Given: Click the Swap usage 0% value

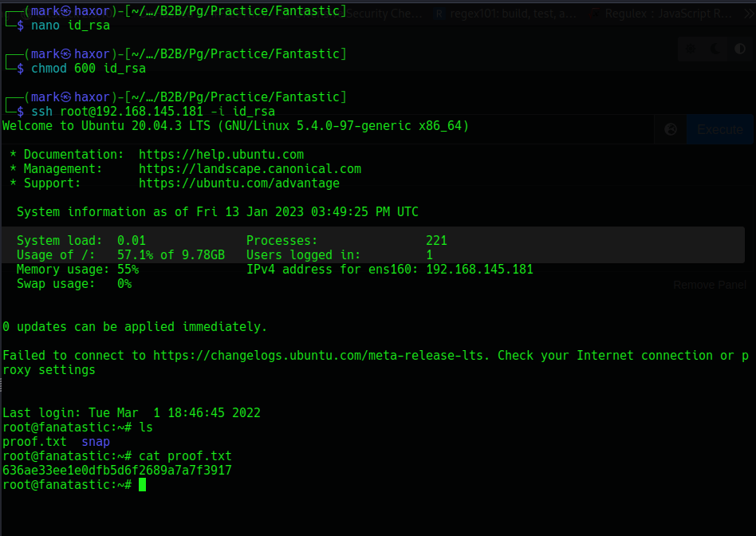Looking at the screenshot, I should 124,284.
